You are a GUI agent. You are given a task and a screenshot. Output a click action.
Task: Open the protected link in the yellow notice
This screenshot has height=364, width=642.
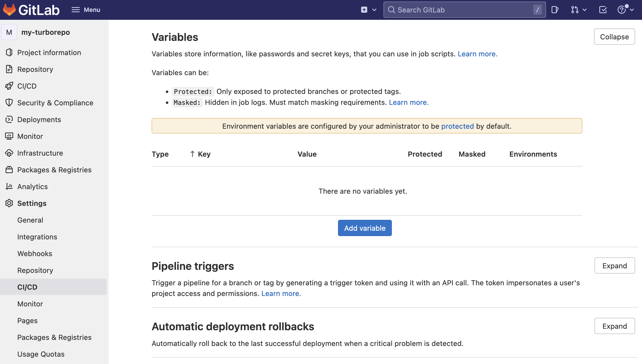457,126
